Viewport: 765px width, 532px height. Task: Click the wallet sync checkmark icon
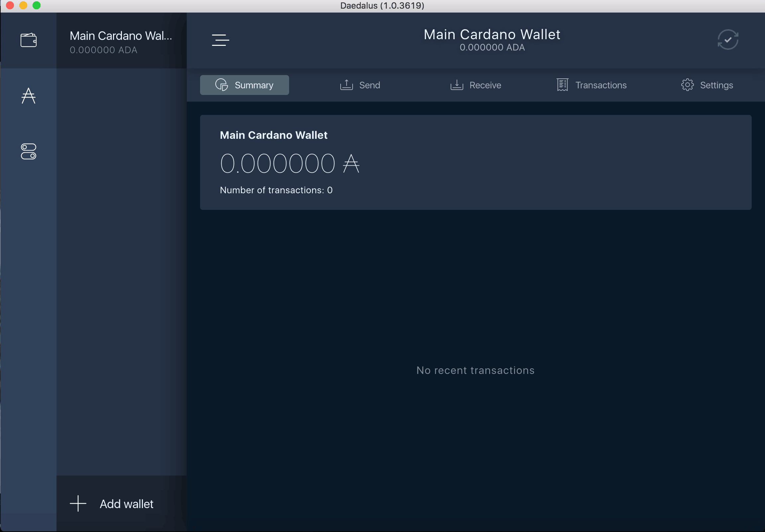pyautogui.click(x=728, y=40)
